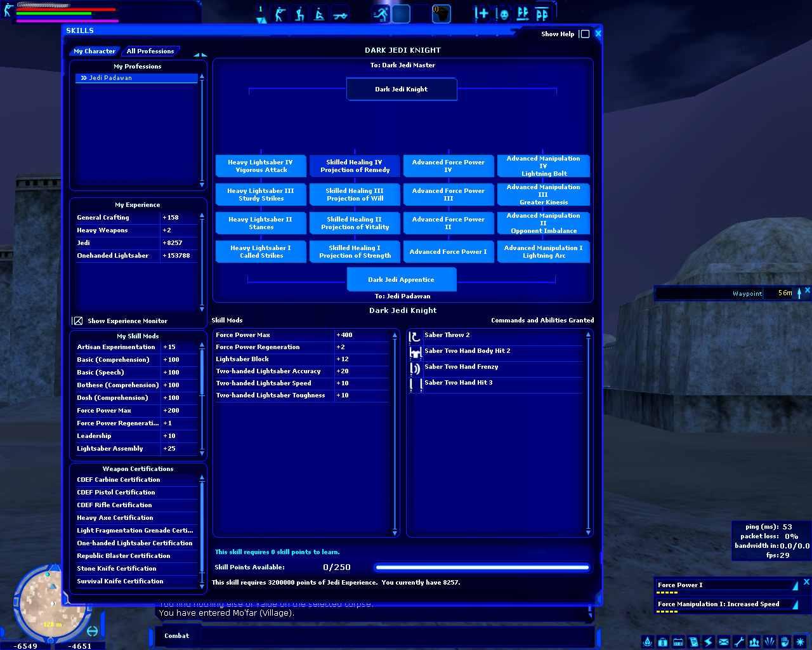Open mail via the envelope icon

click(724, 642)
